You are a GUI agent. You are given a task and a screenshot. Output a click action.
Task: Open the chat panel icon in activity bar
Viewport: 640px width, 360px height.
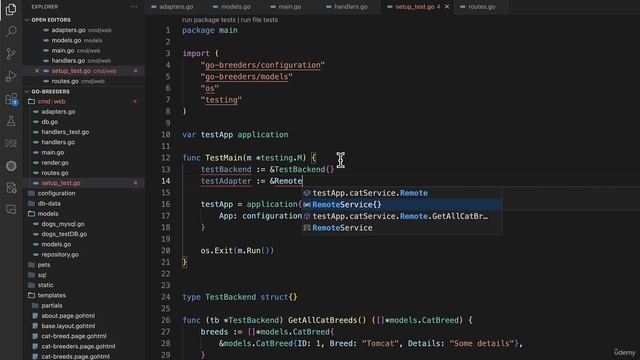pyautogui.click(x=11, y=210)
